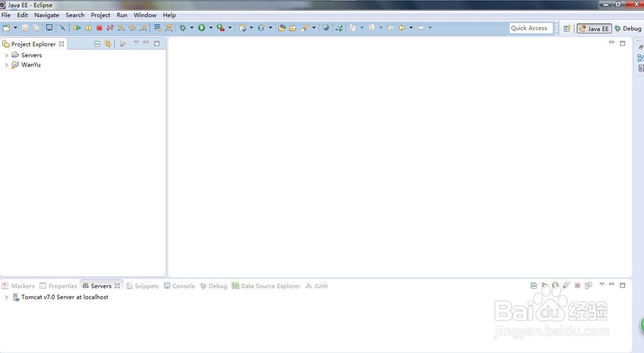Screen dimensions: 644x353
Task: Click the New wizard toolbar icon
Action: pyautogui.click(x=6, y=28)
